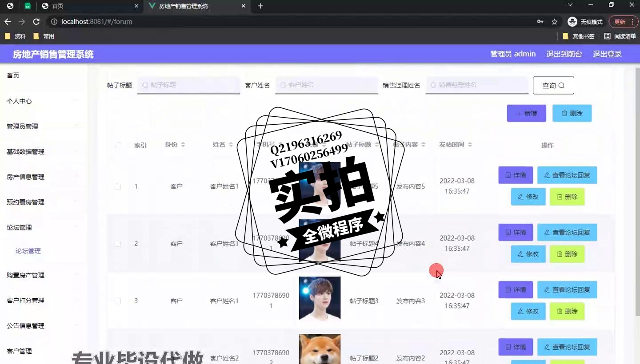640x364 pixels.
Task: Sort by the 帖子内容 column arrows
Action: pos(424,145)
